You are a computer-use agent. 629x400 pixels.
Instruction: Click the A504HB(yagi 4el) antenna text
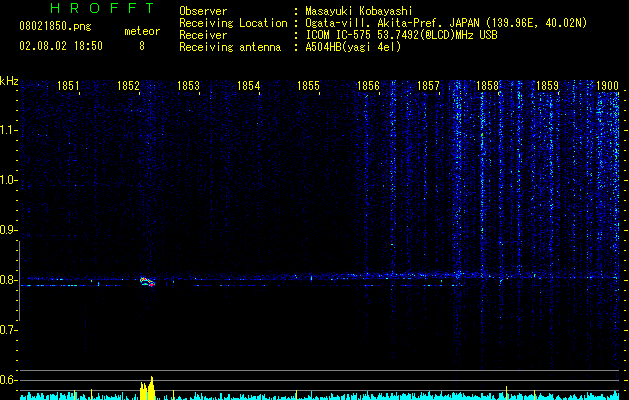(353, 47)
